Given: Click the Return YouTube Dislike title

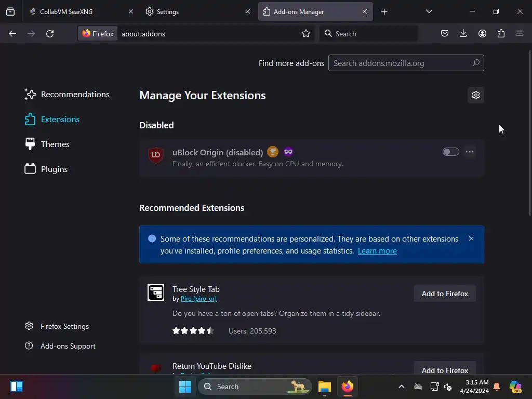Looking at the screenshot, I should point(212,366).
